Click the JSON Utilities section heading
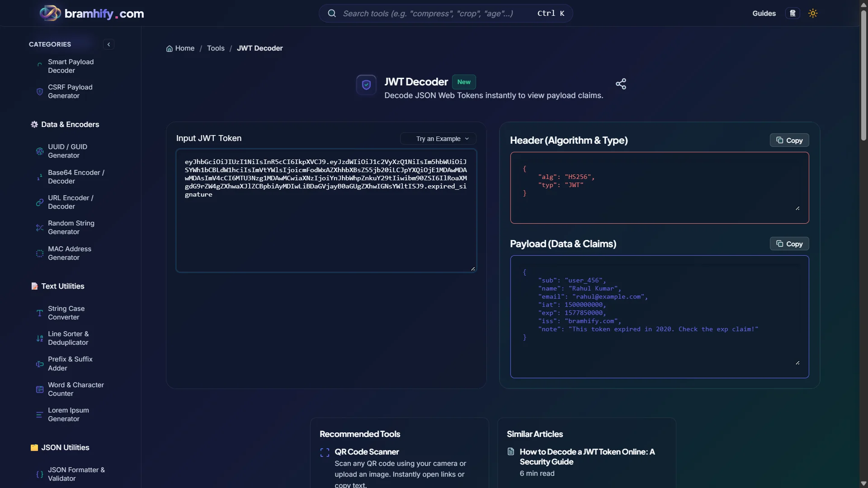The height and width of the screenshot is (488, 868). (65, 447)
